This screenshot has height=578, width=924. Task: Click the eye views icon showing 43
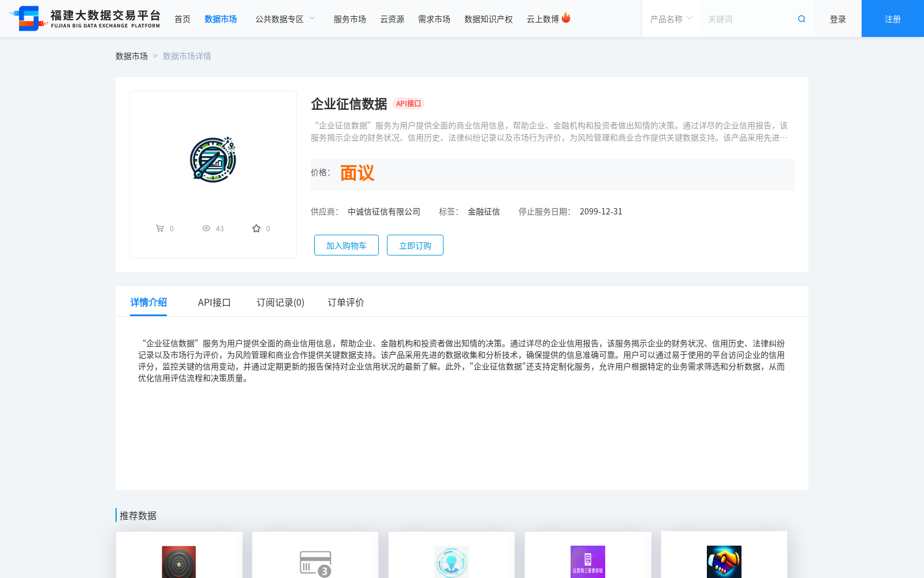206,228
